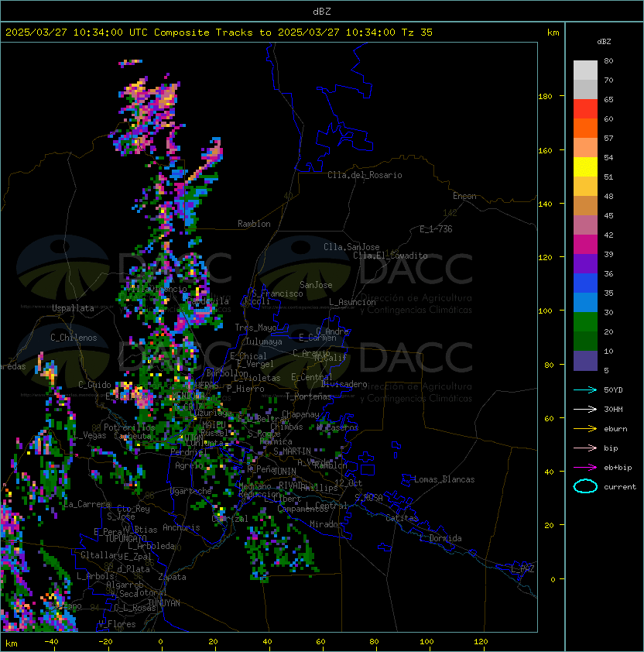The height and width of the screenshot is (652, 644).
Task: Select the light gray 70–80 dBZ swatch
Action: [585, 70]
